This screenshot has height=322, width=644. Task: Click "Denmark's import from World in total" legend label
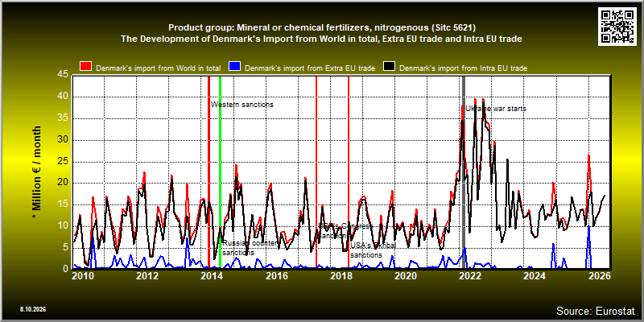pyautogui.click(x=159, y=68)
